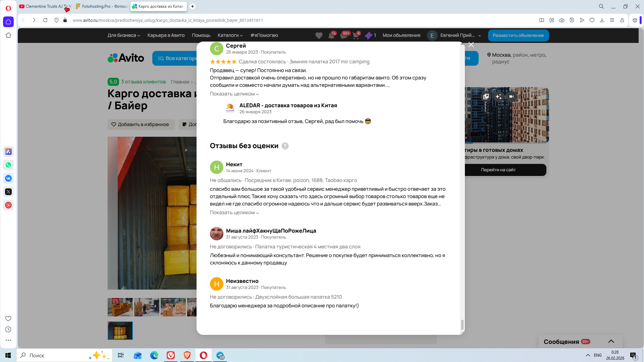Open Avito shopping cart icon

pyautogui.click(x=356, y=36)
